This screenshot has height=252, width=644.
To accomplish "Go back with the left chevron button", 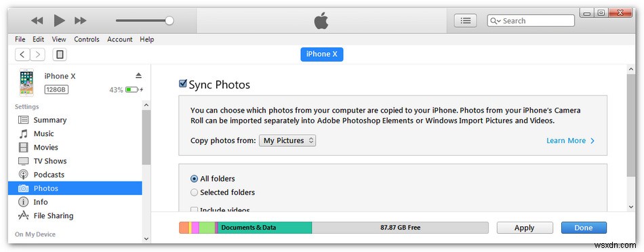I will [22, 54].
